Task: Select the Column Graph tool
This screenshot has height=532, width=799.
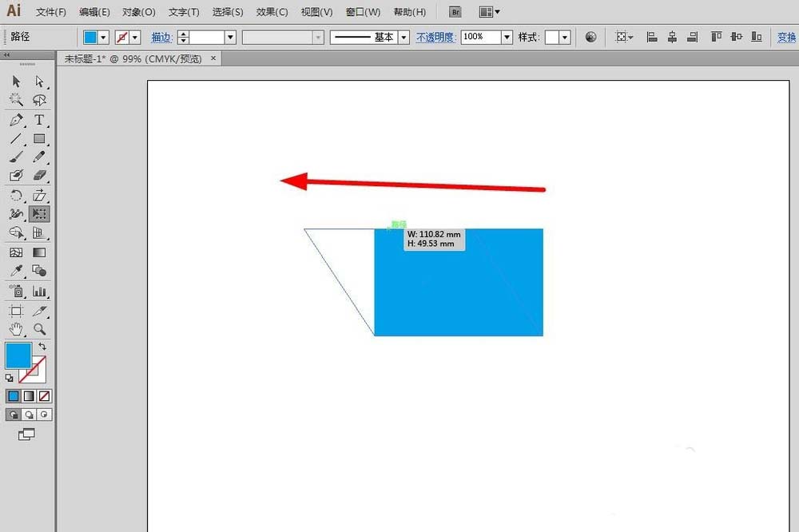Action: click(38, 292)
